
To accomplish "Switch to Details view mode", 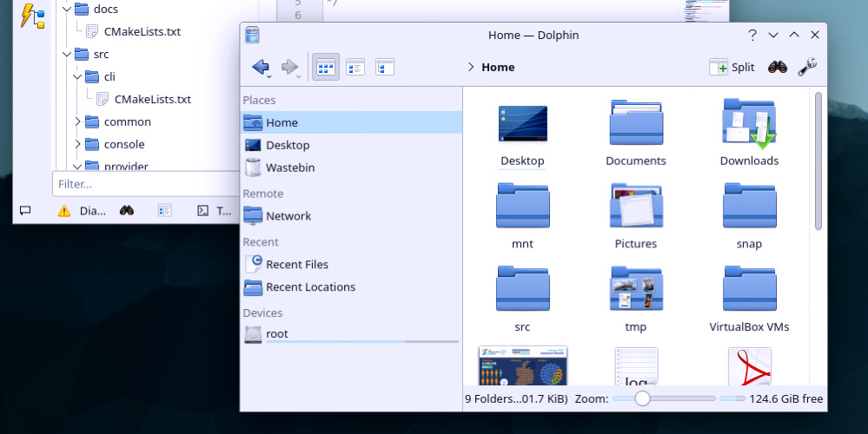I will tap(384, 67).
